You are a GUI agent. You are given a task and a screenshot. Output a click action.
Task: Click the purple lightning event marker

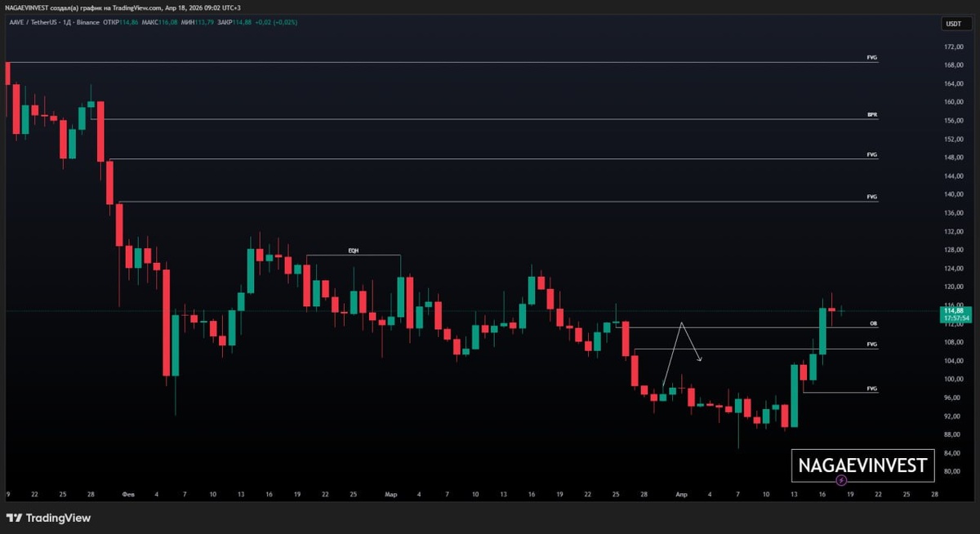coord(841,480)
